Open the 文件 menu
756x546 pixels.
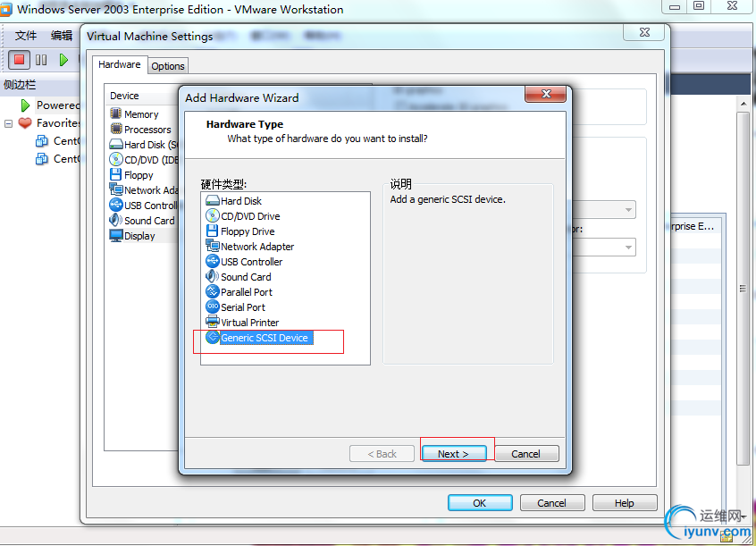click(x=26, y=36)
